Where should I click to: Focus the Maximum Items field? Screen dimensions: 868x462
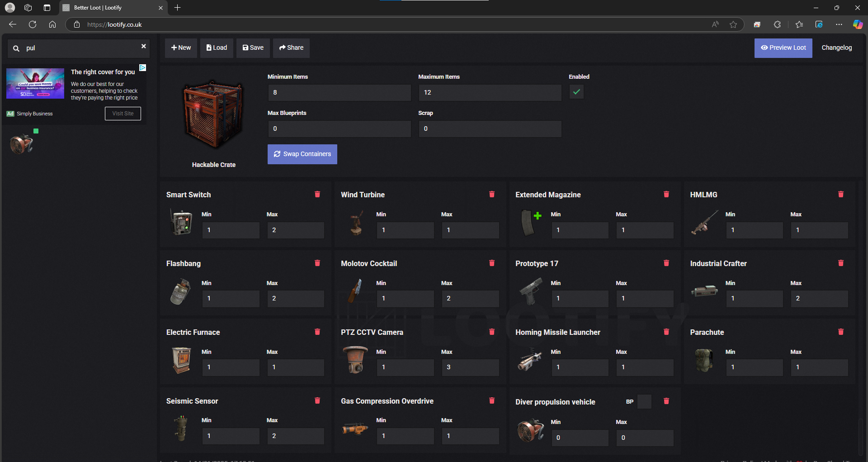490,92
